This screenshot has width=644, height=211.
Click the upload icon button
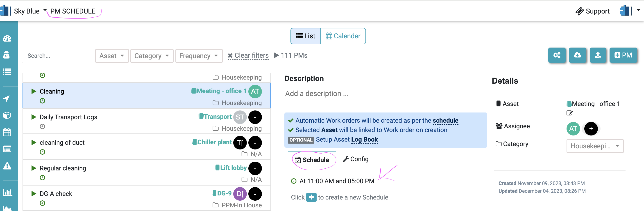[598, 55]
